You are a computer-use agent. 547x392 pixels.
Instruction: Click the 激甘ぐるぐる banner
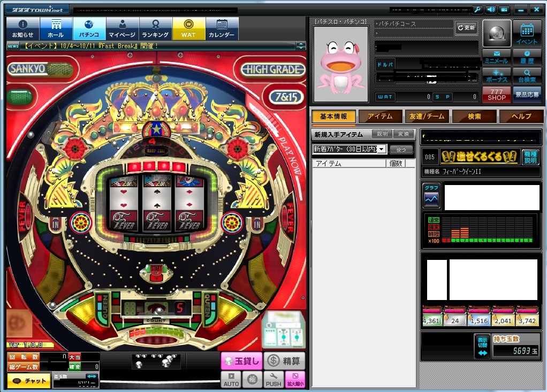[478, 157]
